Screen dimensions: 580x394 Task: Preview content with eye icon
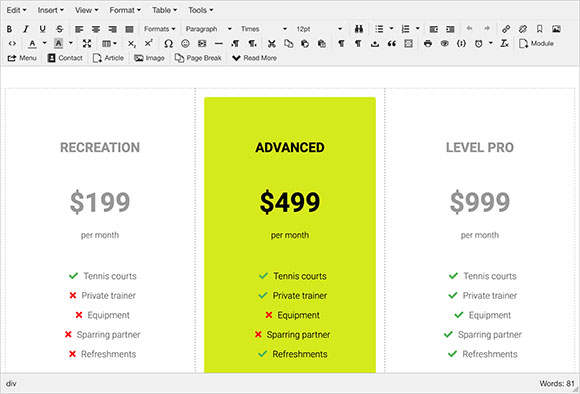point(445,44)
